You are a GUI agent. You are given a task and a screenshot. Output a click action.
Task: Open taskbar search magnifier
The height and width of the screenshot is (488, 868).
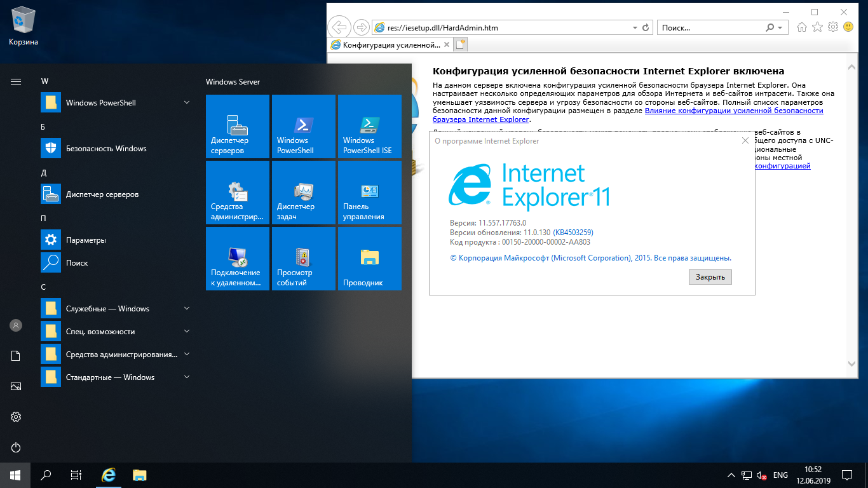click(46, 475)
